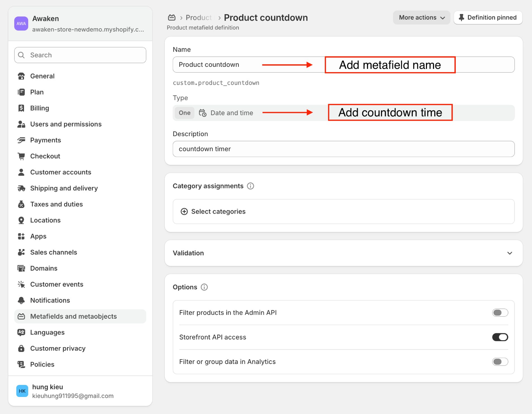Viewport: 532px width, 414px height.
Task: Click the Customer accounts person icon
Action: pyautogui.click(x=21, y=172)
